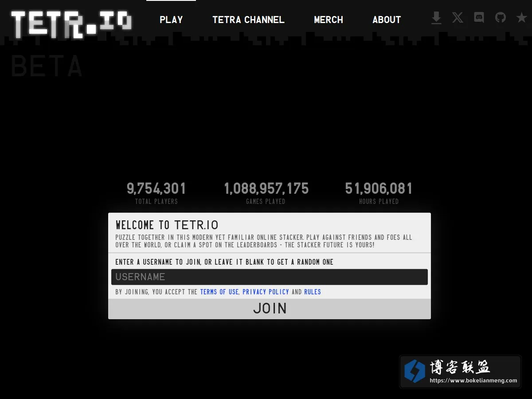The image size is (532, 399).
Task: Open the GitHub icon link
Action: pos(500,18)
